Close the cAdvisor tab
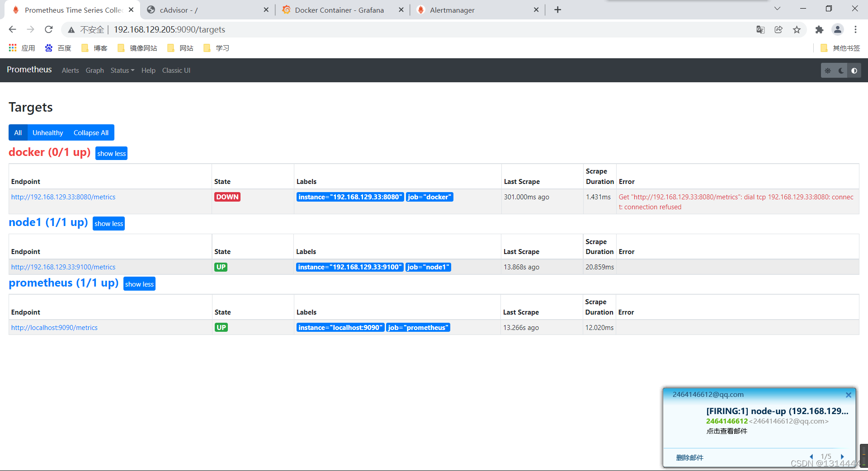Image resolution: width=868 pixels, height=471 pixels. (266, 9)
